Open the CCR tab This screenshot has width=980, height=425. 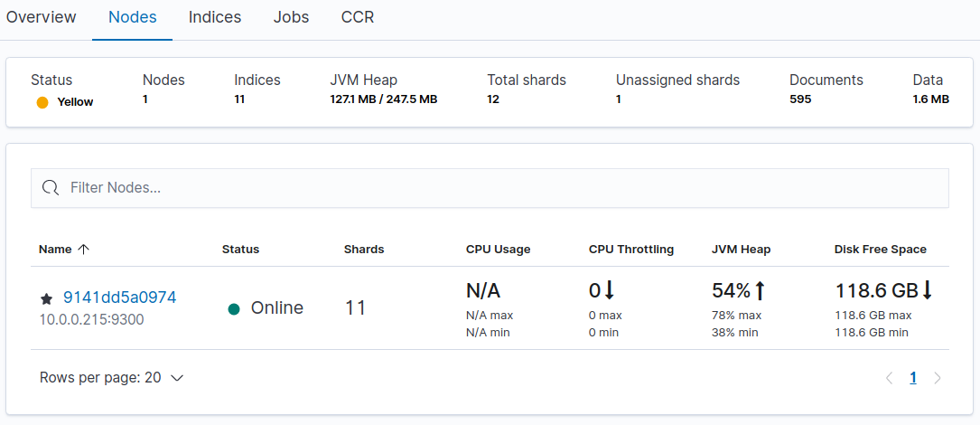click(358, 17)
